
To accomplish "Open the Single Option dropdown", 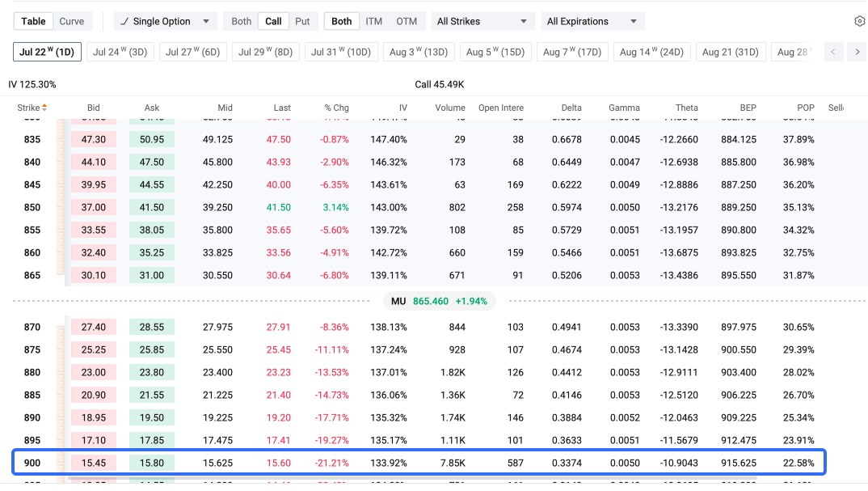I will coord(166,22).
